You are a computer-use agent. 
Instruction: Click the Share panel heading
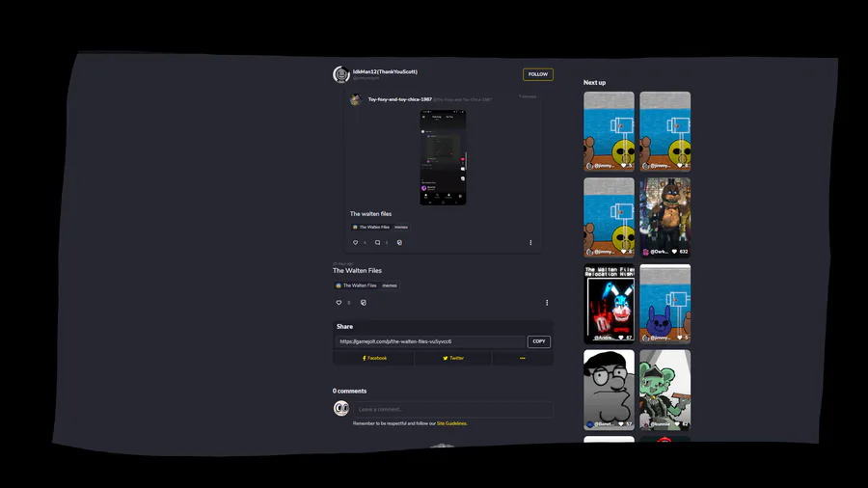(344, 326)
